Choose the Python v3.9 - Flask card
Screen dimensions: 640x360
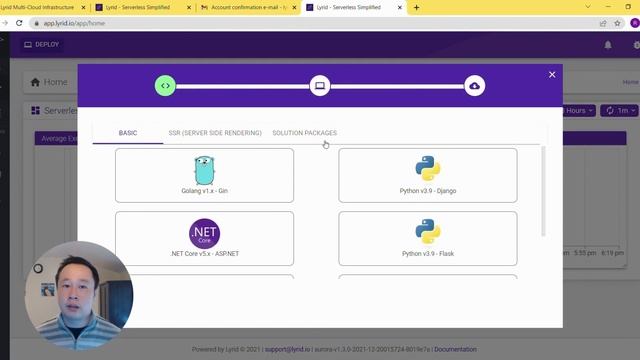tap(428, 238)
